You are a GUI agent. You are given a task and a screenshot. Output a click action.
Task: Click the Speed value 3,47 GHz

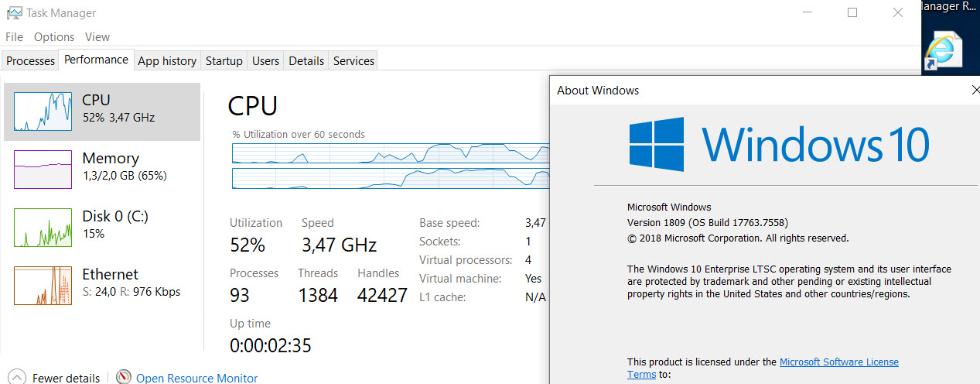(339, 245)
